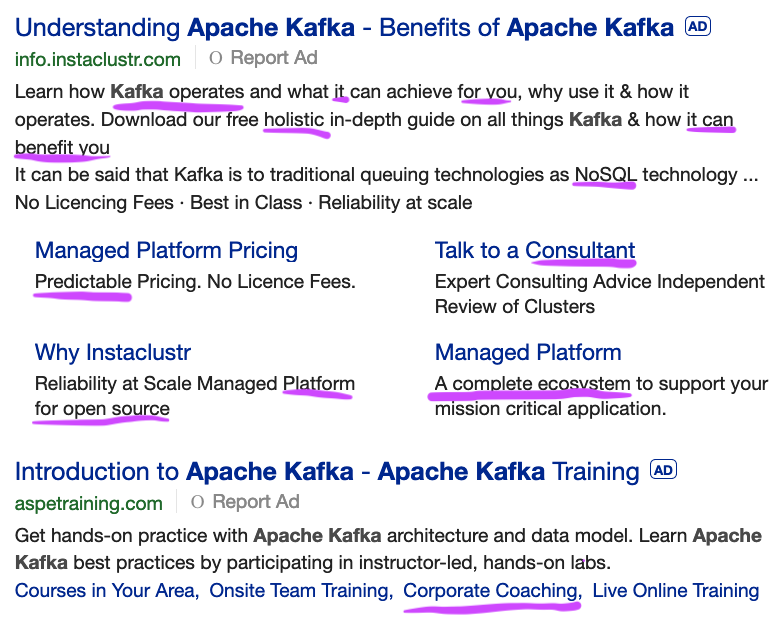The image size is (784, 634).
Task: Click the AD badge beside Apache Kafka Training
Action: click(x=663, y=470)
